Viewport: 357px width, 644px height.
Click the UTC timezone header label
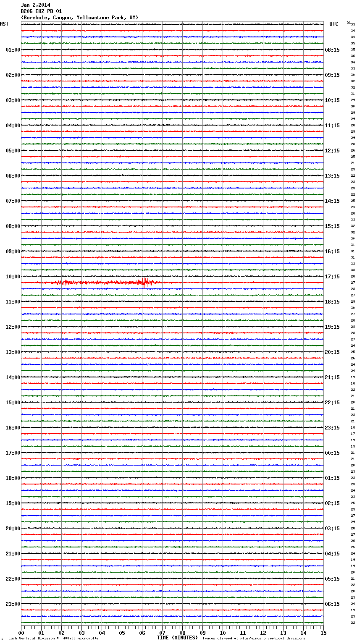(x=333, y=24)
